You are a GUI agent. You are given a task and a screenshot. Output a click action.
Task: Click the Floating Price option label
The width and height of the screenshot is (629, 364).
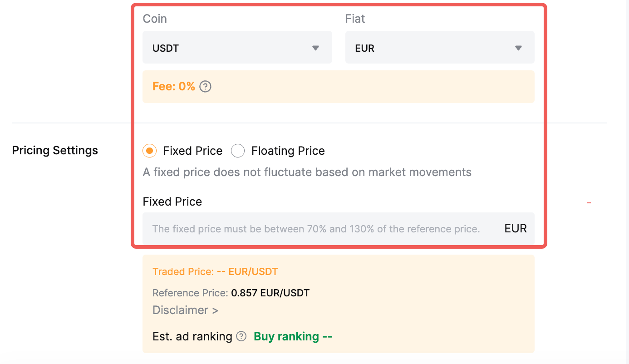click(x=288, y=151)
